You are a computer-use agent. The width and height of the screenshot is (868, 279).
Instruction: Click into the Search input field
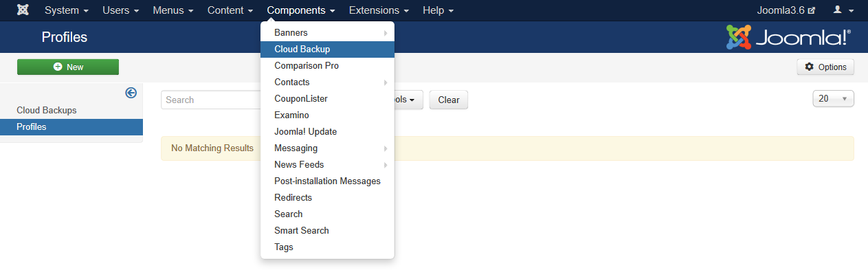pos(210,100)
